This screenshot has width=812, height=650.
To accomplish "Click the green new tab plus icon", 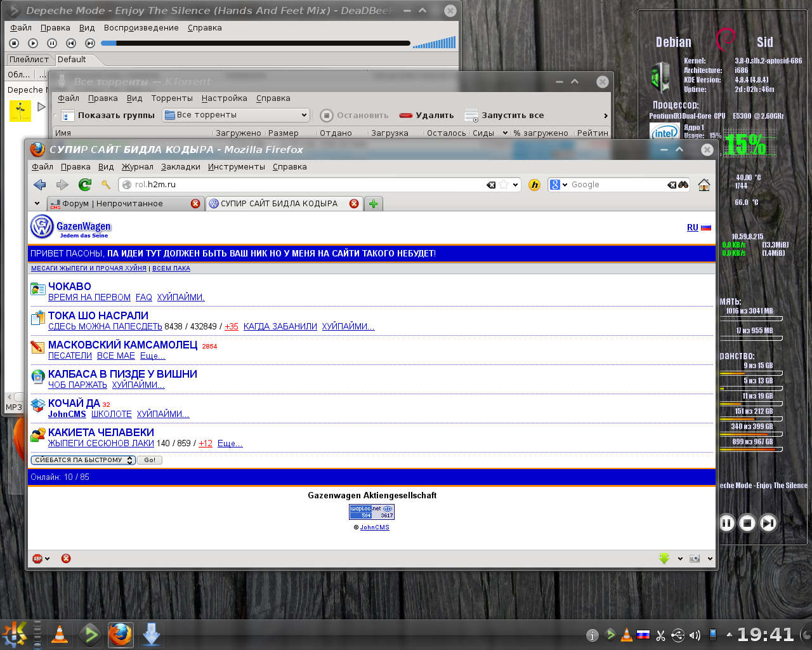I will [374, 204].
